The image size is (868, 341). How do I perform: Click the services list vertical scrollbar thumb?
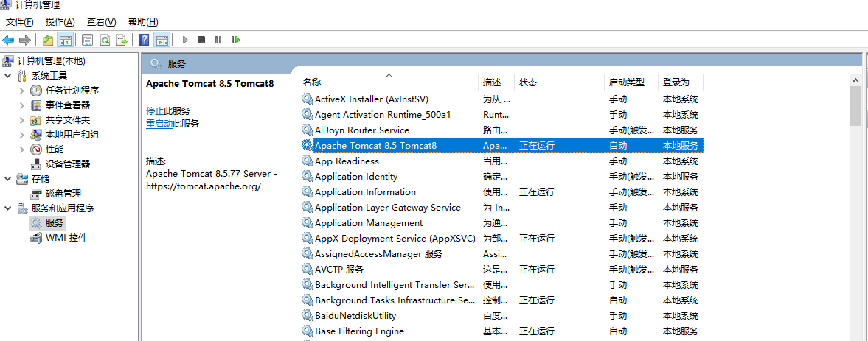coord(855,106)
